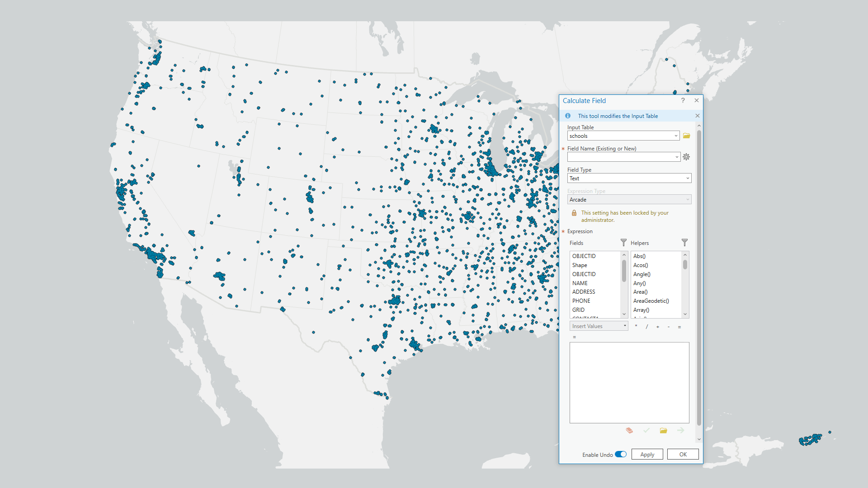Open the gear settings beside Field Name
Image resolution: width=868 pixels, height=488 pixels.
click(x=686, y=157)
